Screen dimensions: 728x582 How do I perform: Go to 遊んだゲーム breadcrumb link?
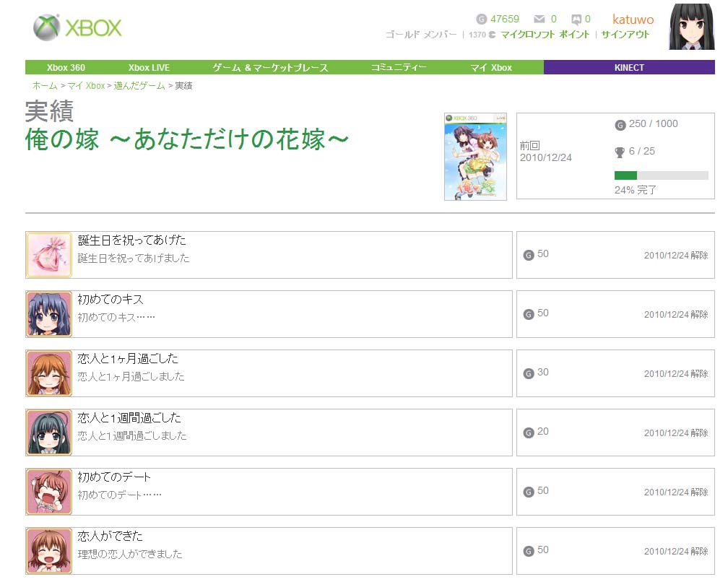point(139,86)
